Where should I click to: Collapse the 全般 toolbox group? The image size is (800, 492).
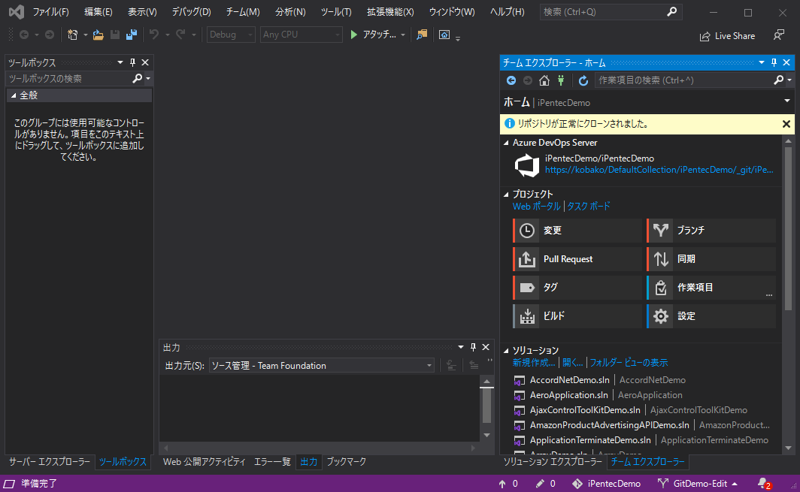click(14, 95)
